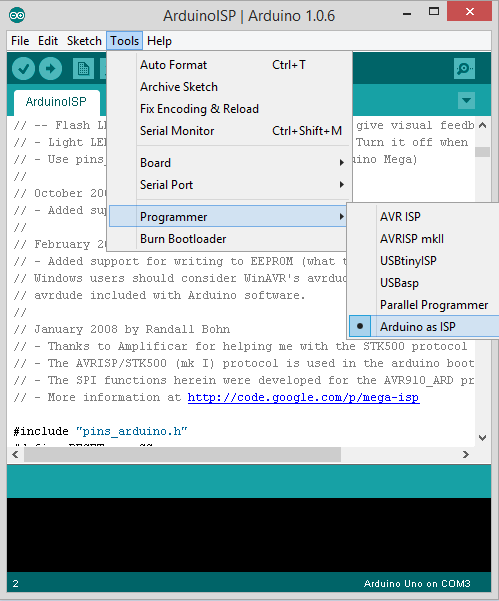Close the Tools menu
The image size is (499, 601).
(x=125, y=41)
